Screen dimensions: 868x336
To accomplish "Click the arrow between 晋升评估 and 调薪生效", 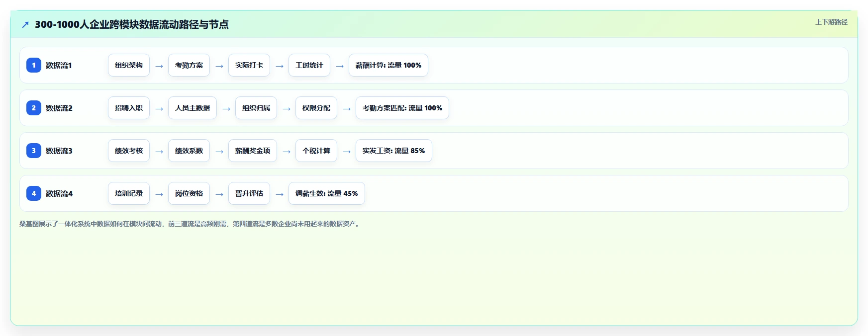I will [x=280, y=194].
